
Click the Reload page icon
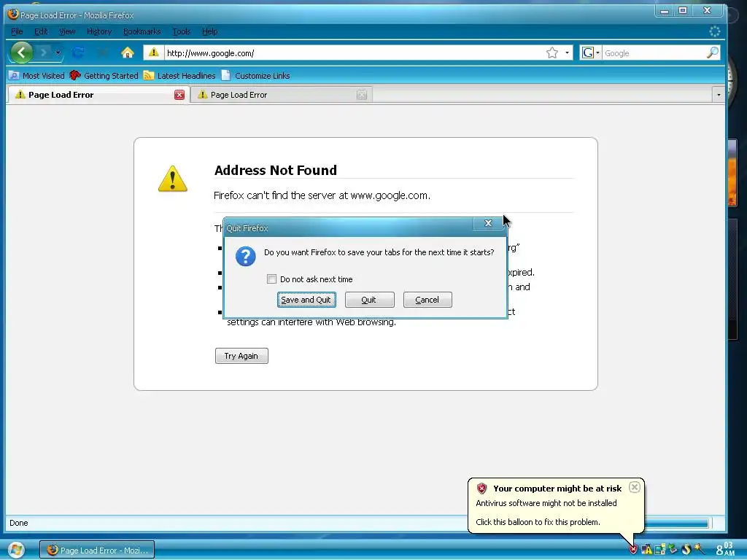tap(78, 52)
